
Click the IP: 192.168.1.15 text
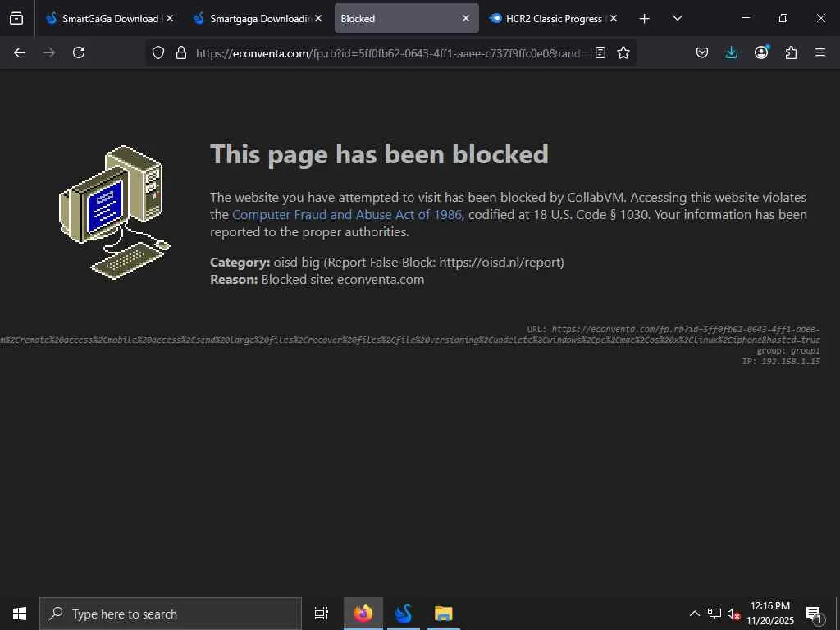click(781, 362)
